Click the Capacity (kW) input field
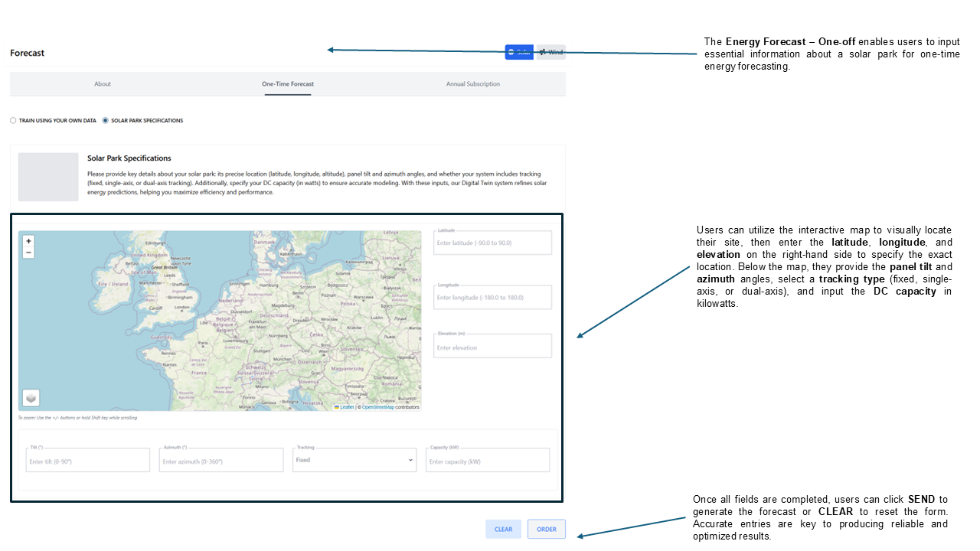 point(488,461)
